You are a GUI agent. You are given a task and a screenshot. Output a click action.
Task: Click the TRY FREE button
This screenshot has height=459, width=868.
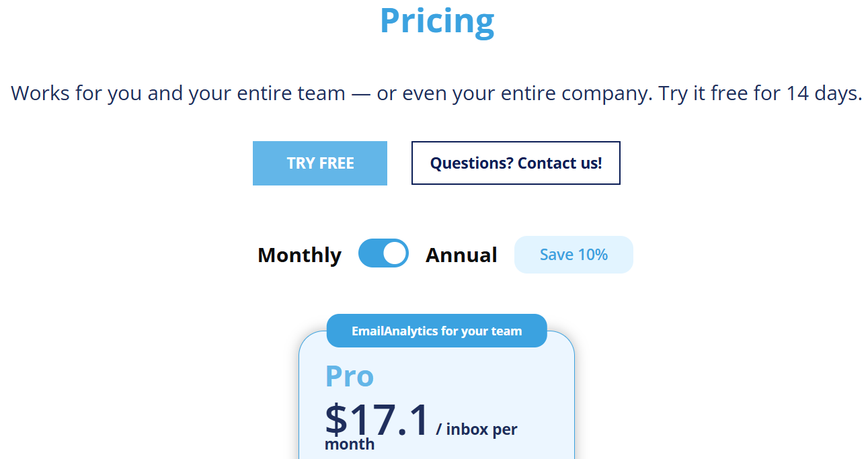coord(320,163)
